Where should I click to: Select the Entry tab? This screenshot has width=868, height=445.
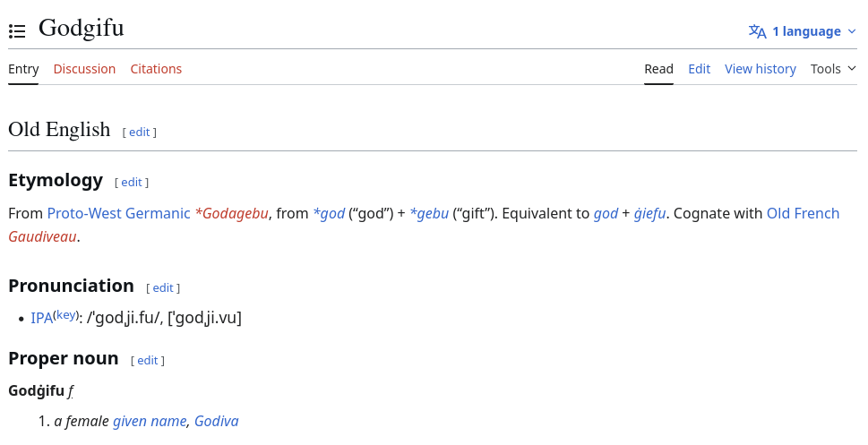point(23,69)
